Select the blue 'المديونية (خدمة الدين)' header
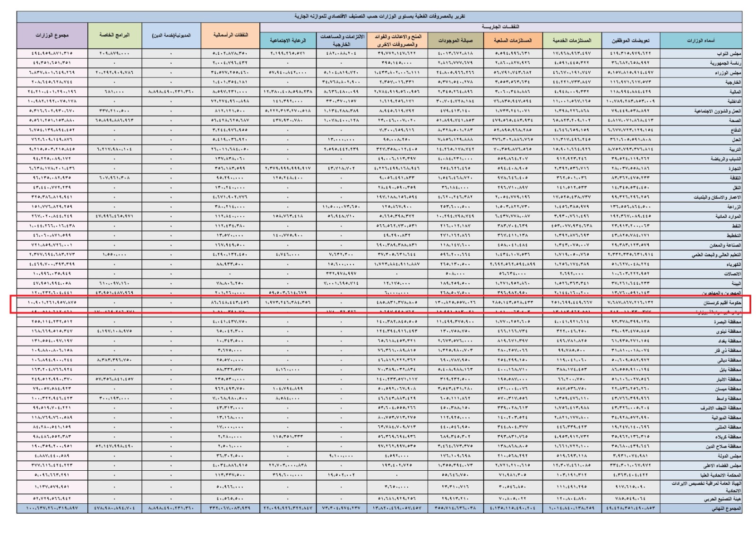 point(171,35)
